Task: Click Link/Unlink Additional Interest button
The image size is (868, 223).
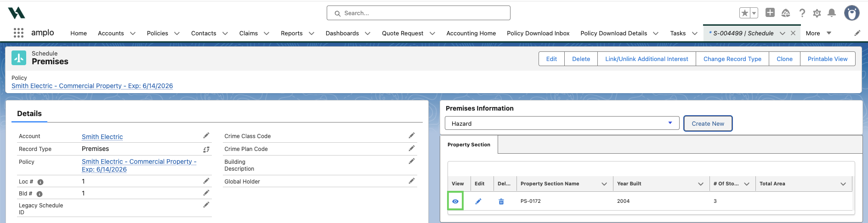Action: click(x=647, y=59)
